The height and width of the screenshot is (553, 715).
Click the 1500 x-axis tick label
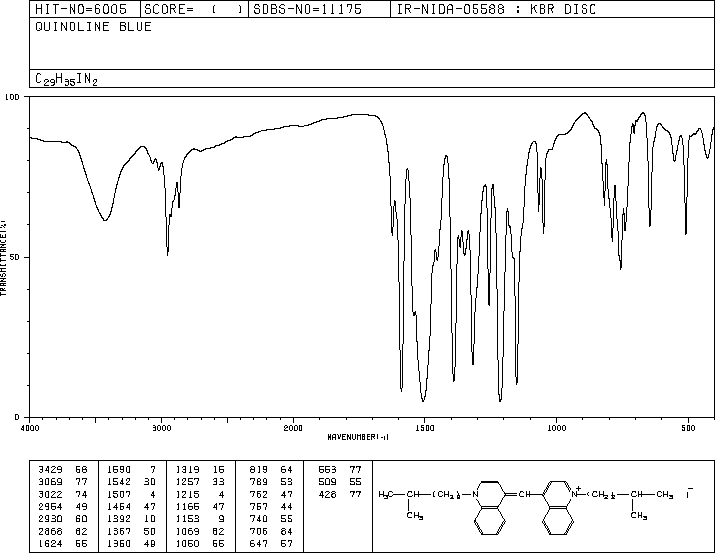tap(425, 428)
